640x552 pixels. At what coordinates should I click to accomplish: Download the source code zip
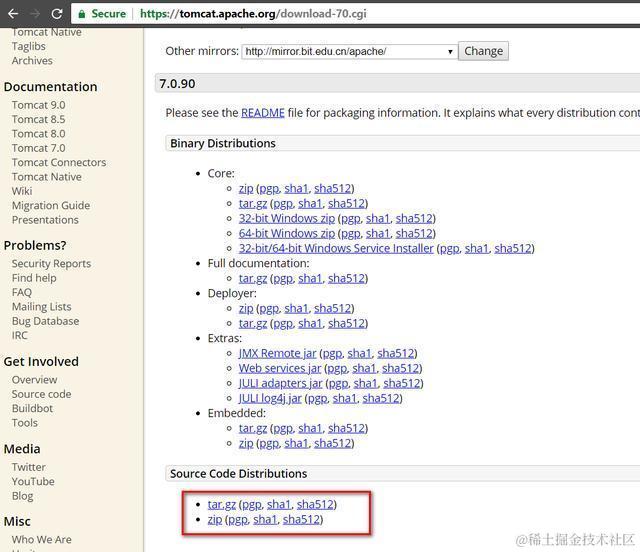point(215,519)
